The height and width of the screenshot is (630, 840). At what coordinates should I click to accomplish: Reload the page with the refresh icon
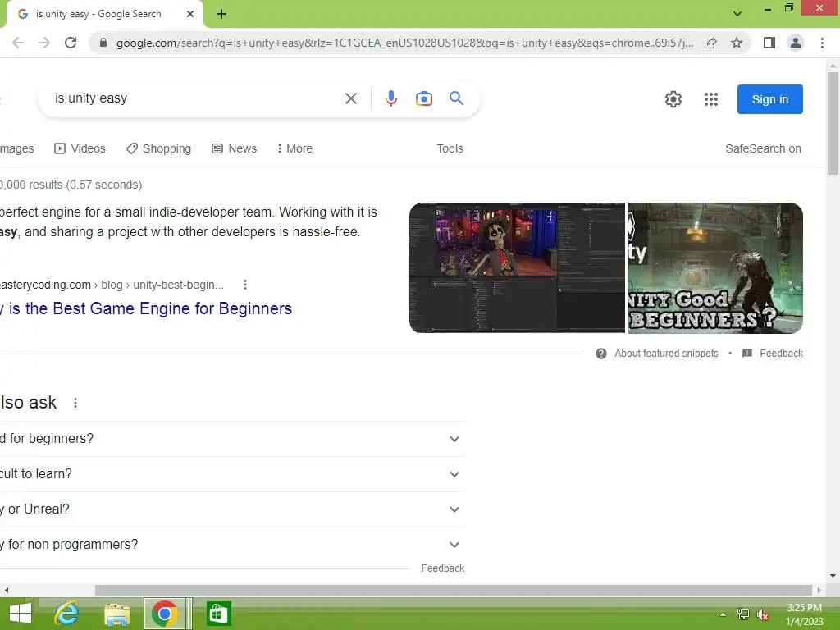pyautogui.click(x=71, y=43)
